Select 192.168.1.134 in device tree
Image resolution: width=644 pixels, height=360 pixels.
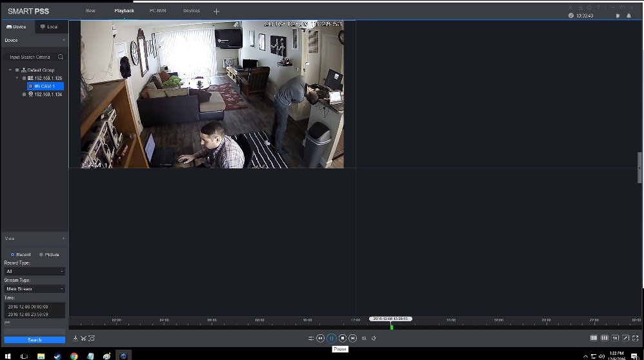click(48, 94)
